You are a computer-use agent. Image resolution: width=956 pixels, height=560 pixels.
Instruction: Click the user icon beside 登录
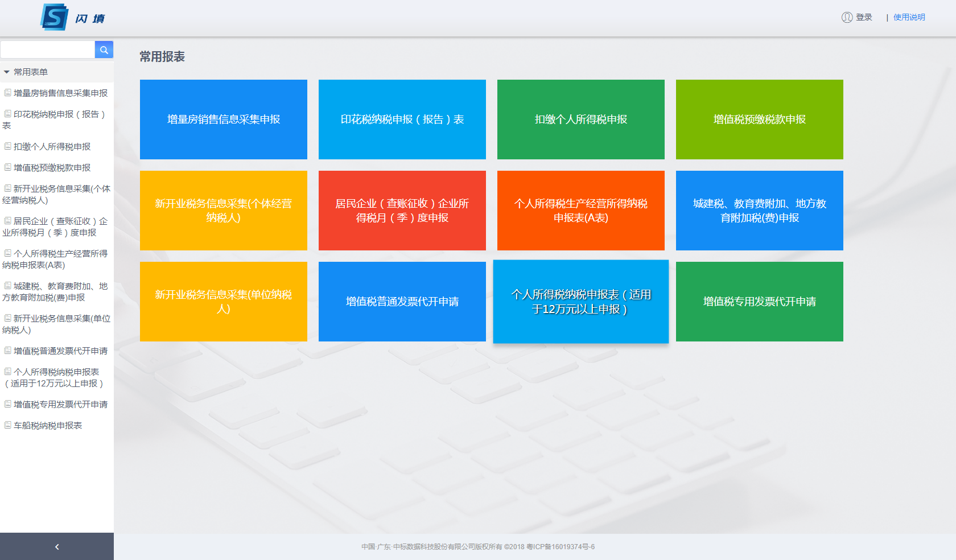tap(846, 17)
